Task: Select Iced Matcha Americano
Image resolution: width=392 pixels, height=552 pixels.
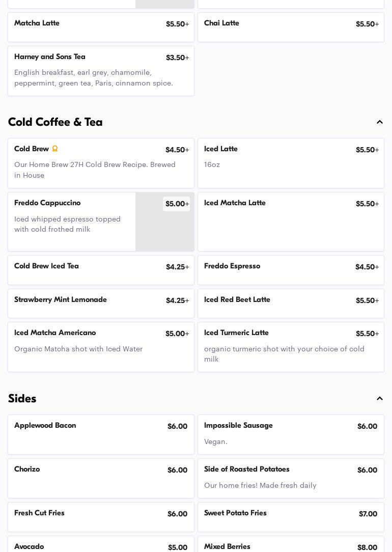Action: point(101,347)
